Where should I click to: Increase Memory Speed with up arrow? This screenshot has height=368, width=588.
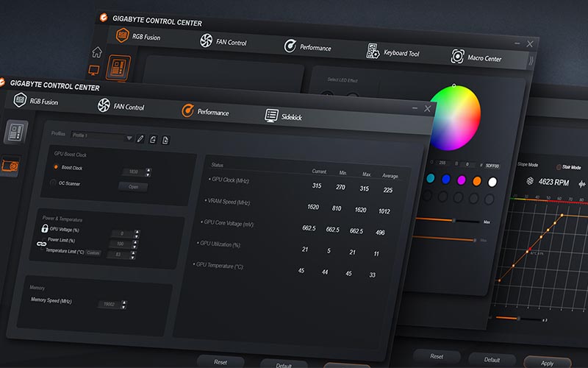(x=124, y=302)
